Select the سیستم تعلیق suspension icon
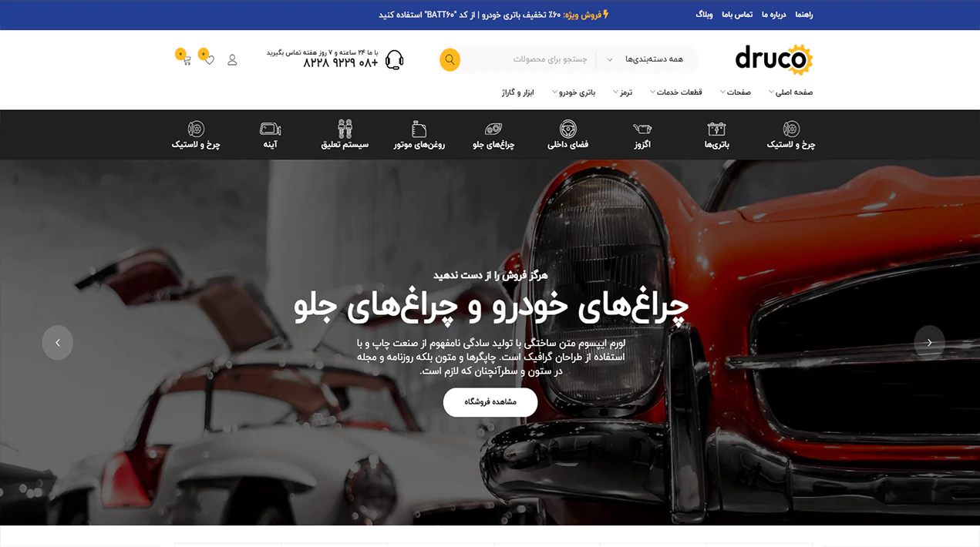The width and height of the screenshot is (980, 547). (x=345, y=129)
